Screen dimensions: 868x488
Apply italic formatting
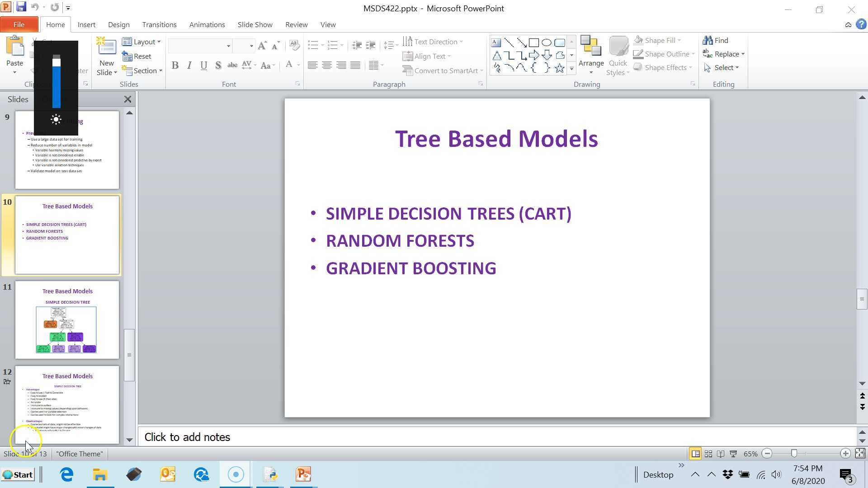click(x=189, y=65)
